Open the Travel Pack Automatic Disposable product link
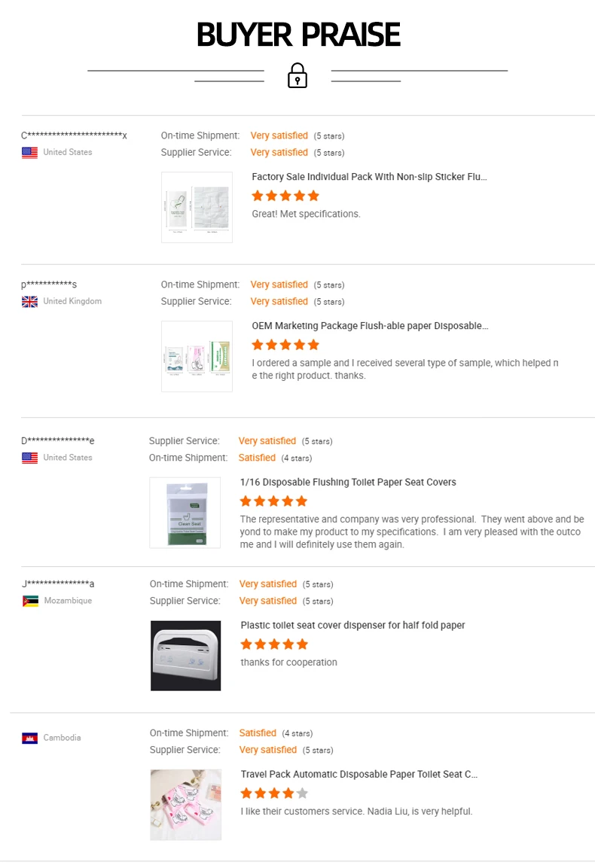This screenshot has width=595, height=868. [x=359, y=775]
